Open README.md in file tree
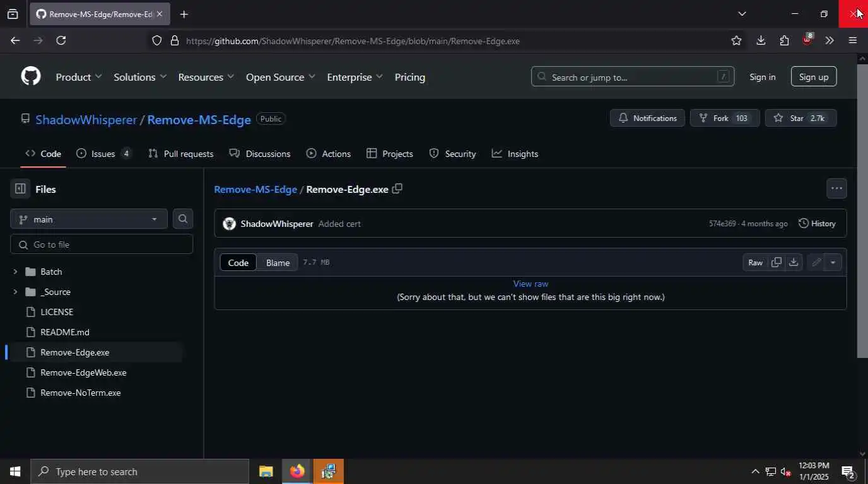868x484 pixels. tap(65, 332)
